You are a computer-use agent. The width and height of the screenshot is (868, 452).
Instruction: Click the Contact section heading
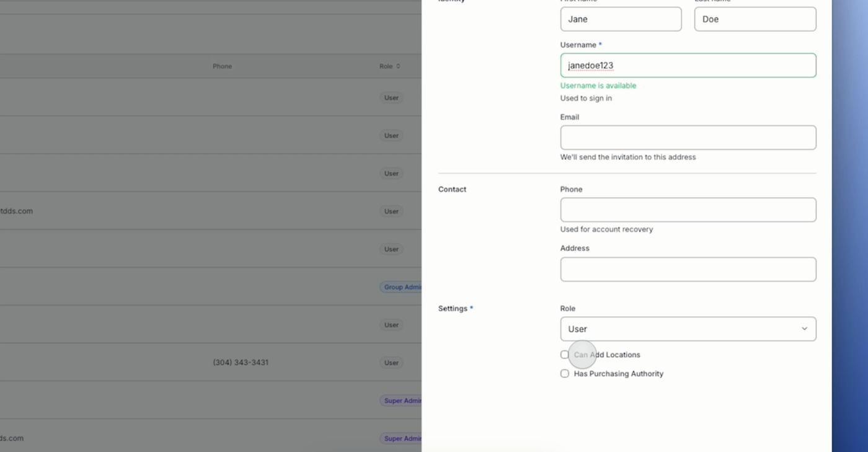[x=452, y=190]
